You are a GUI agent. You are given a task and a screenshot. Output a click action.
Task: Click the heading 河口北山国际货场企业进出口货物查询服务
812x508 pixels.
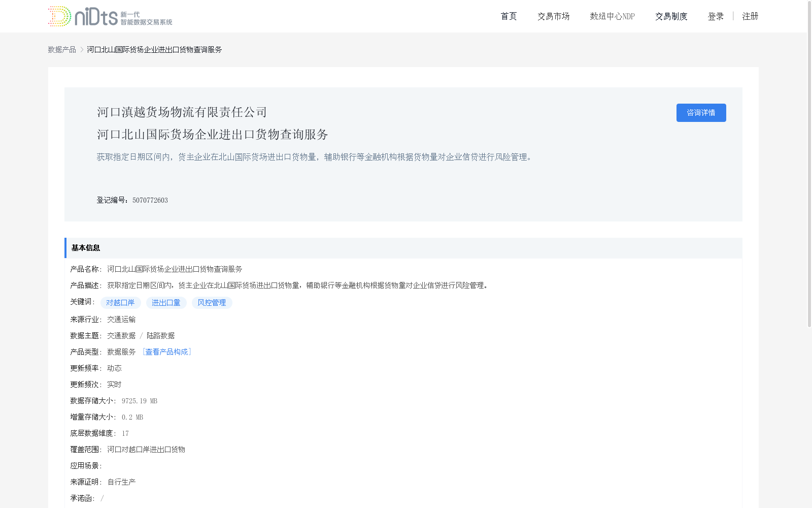pyautogui.click(x=213, y=134)
